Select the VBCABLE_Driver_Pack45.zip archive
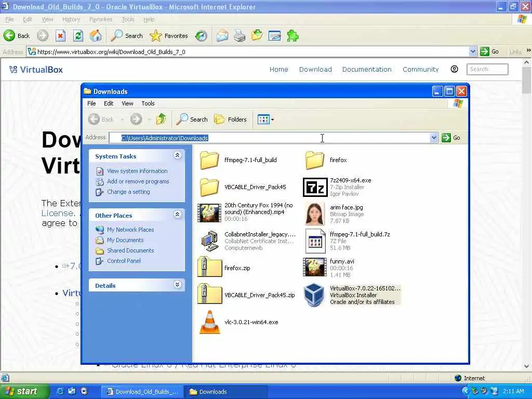532x399 pixels. click(246, 295)
